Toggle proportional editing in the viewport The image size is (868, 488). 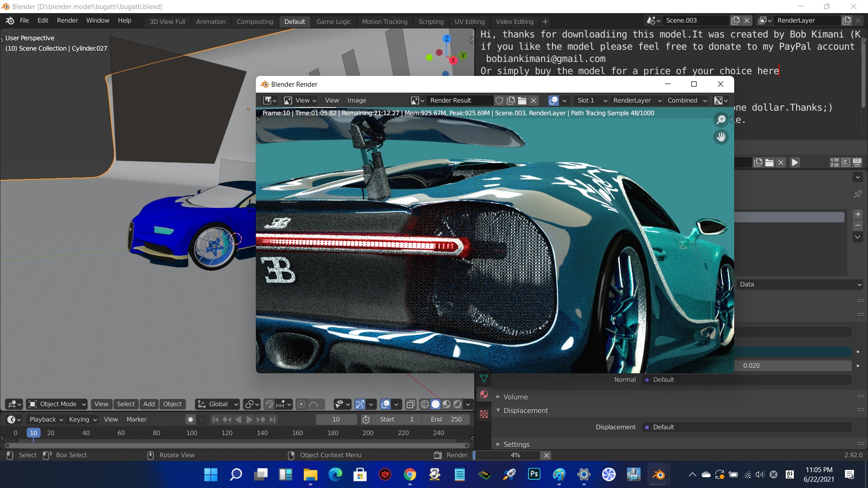point(301,404)
